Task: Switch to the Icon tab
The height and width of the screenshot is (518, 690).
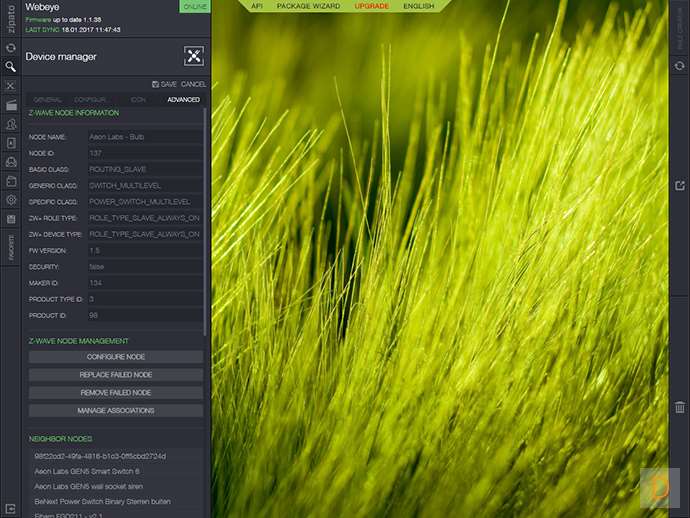Action: click(138, 100)
